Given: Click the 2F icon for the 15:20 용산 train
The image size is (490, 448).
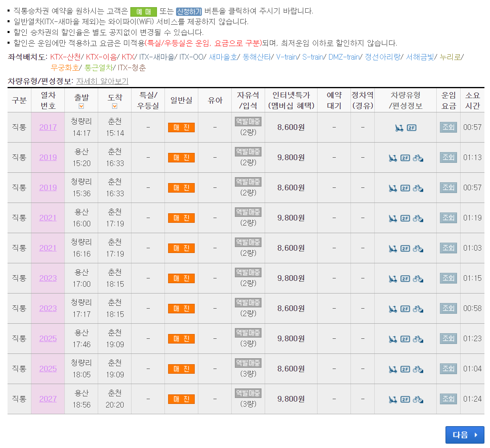Looking at the screenshot, I should coord(405,158).
